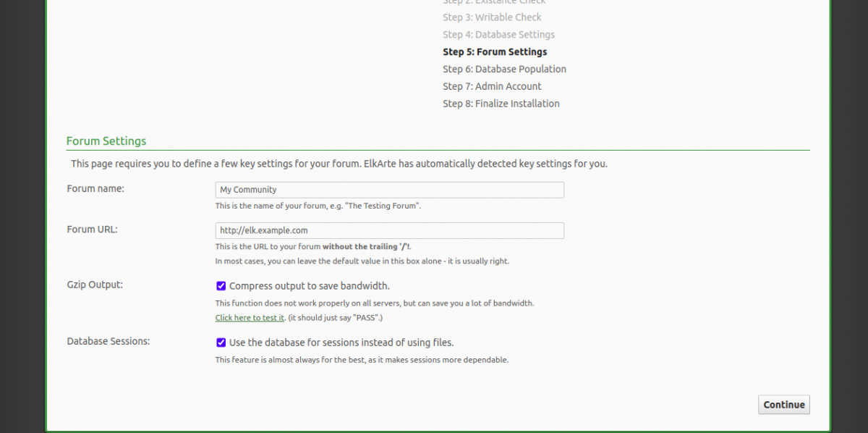Viewport: 868px width, 433px height.
Task: Click the Continue button
Action: pos(784,405)
